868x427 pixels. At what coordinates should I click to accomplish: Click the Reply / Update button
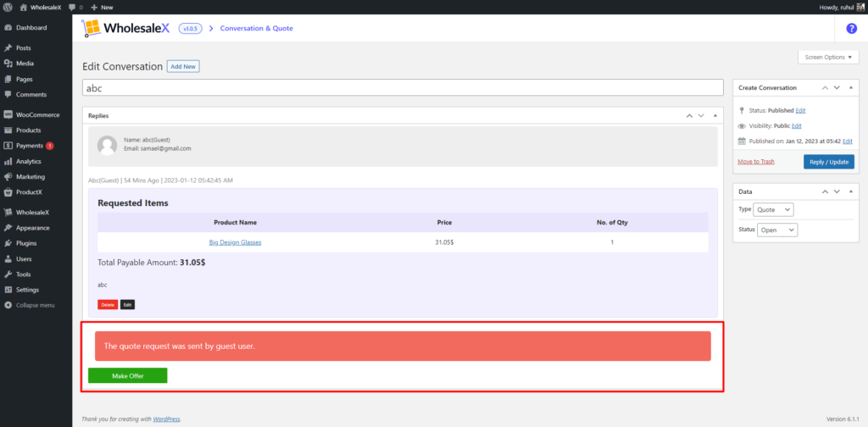coord(828,161)
